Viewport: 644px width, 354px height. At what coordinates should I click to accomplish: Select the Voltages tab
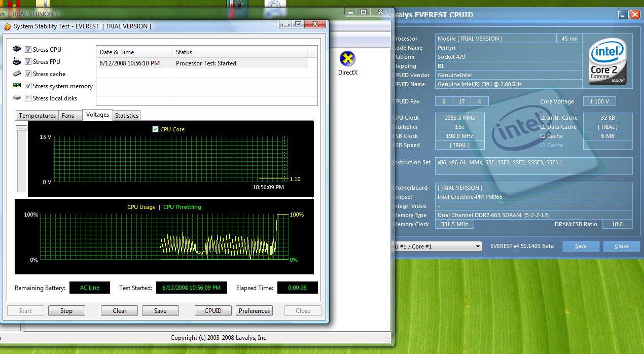(97, 115)
